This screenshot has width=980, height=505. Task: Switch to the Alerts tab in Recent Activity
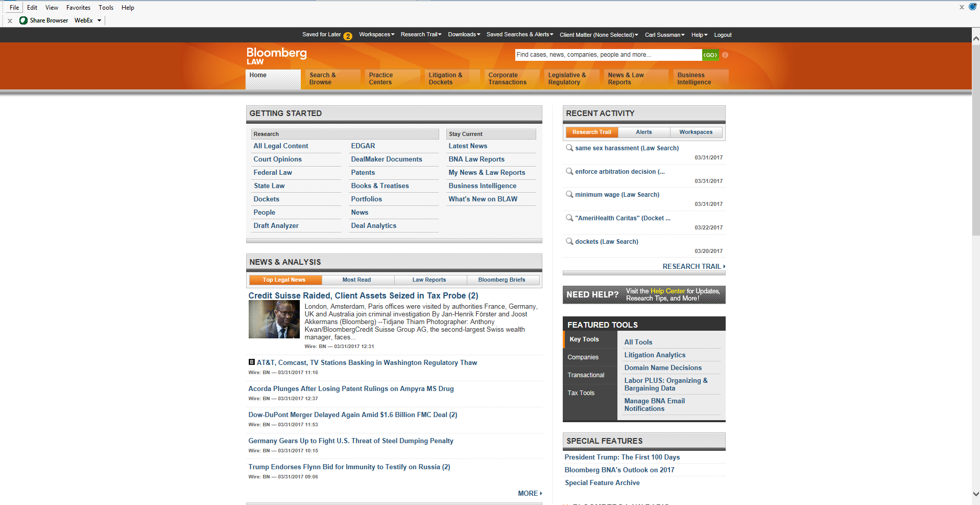point(644,132)
